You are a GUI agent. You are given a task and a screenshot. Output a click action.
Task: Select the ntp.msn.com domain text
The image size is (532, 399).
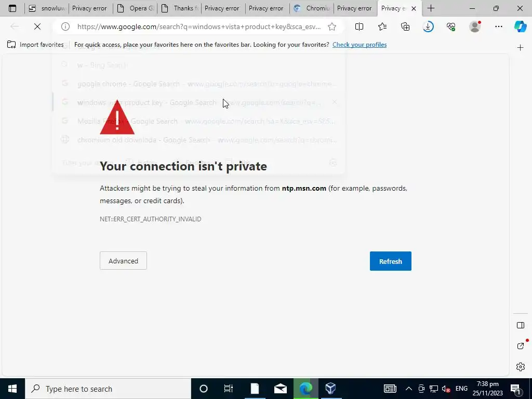point(304,188)
